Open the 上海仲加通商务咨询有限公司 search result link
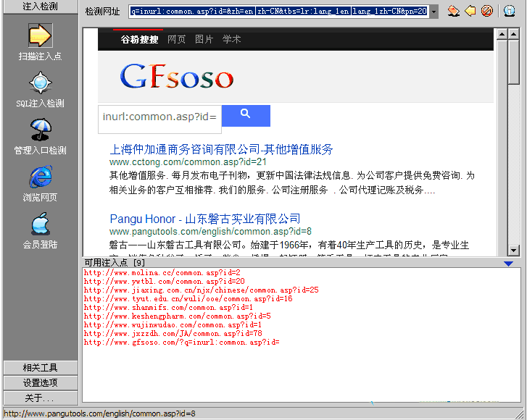527x420 pixels. click(221, 149)
